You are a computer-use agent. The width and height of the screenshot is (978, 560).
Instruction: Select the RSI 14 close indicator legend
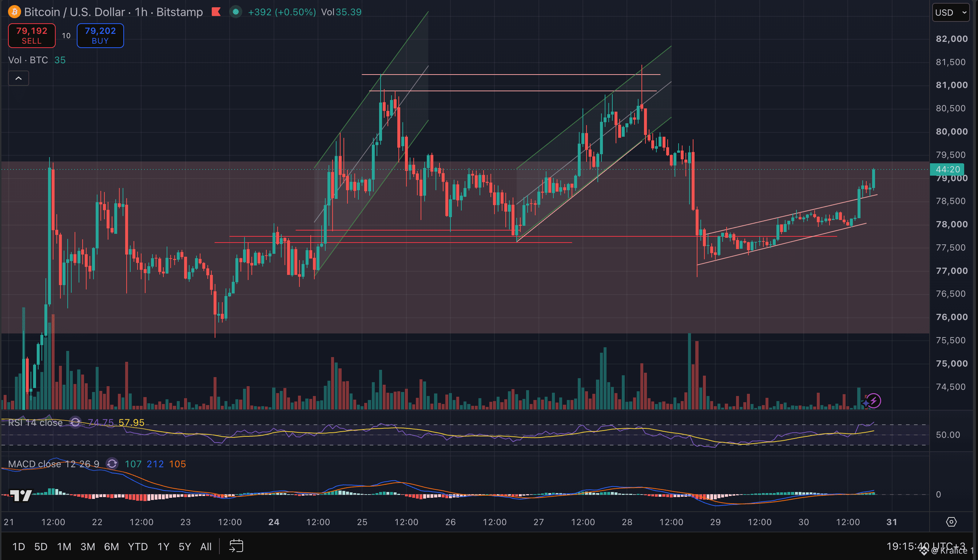click(x=35, y=422)
